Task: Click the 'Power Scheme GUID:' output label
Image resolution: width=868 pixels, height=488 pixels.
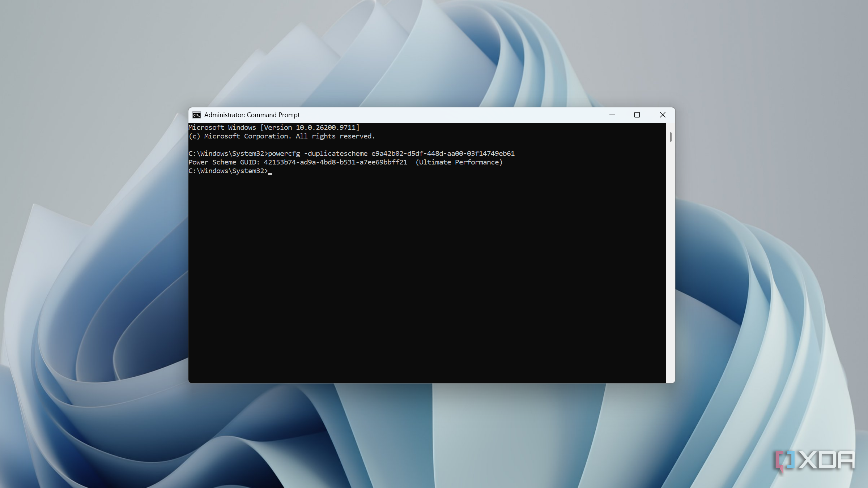Action: (224, 162)
